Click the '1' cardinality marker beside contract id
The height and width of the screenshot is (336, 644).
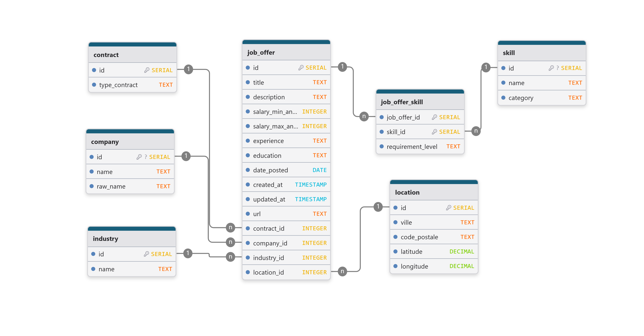pyautogui.click(x=188, y=69)
